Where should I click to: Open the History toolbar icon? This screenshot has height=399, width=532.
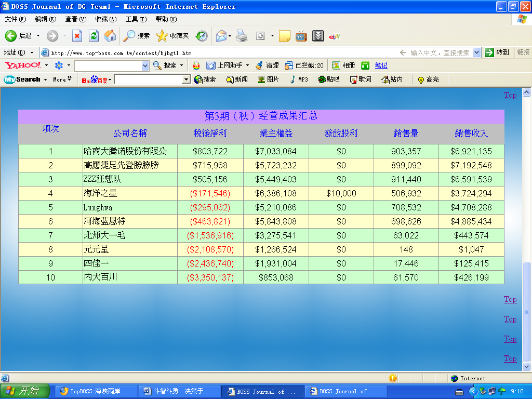[x=202, y=36]
